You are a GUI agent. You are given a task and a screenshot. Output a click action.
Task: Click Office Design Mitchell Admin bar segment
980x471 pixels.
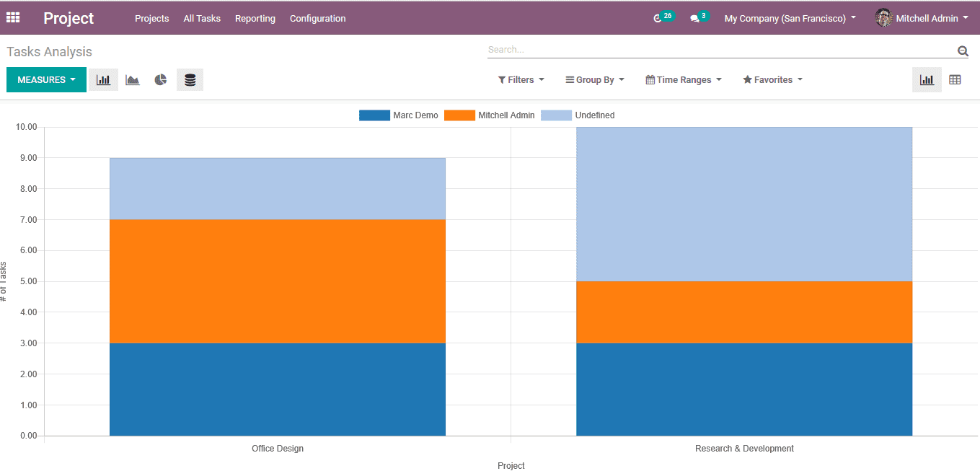tap(278, 281)
